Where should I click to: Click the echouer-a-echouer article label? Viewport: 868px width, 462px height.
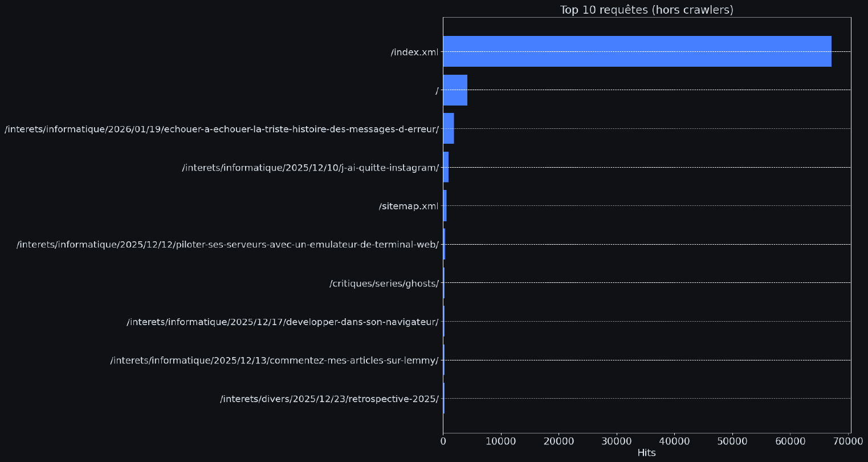[222, 129]
